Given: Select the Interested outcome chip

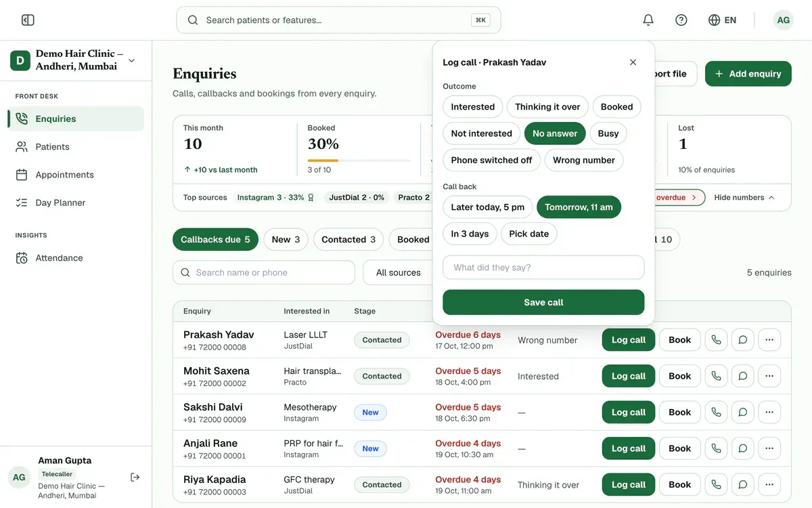Looking at the screenshot, I should pyautogui.click(x=473, y=107).
